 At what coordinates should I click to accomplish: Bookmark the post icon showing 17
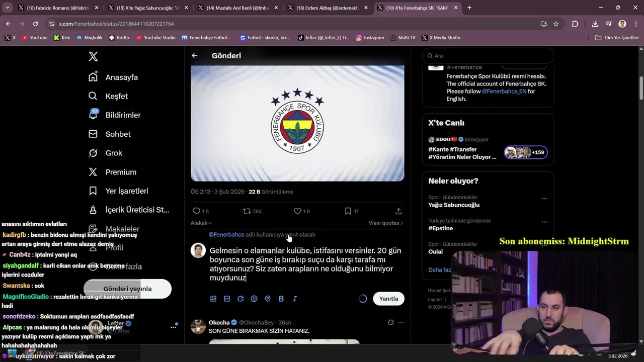[348, 211]
